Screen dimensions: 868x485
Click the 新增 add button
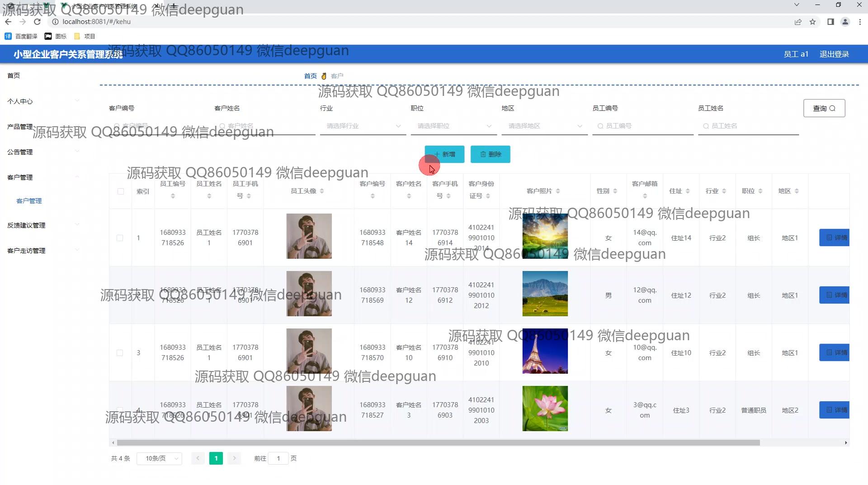click(x=444, y=154)
